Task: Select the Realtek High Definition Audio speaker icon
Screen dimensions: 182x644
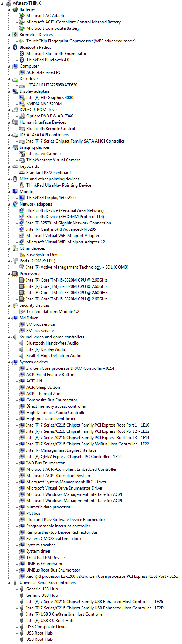Action: [x=22, y=356]
